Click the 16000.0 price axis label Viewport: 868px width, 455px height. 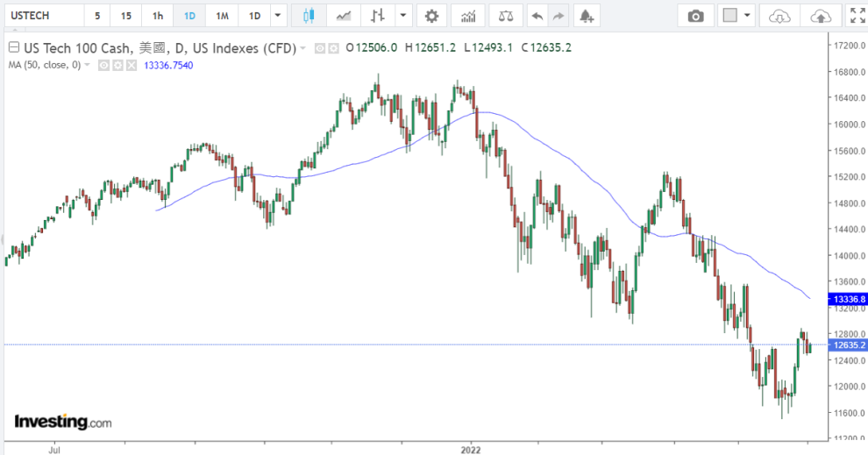[850, 124]
